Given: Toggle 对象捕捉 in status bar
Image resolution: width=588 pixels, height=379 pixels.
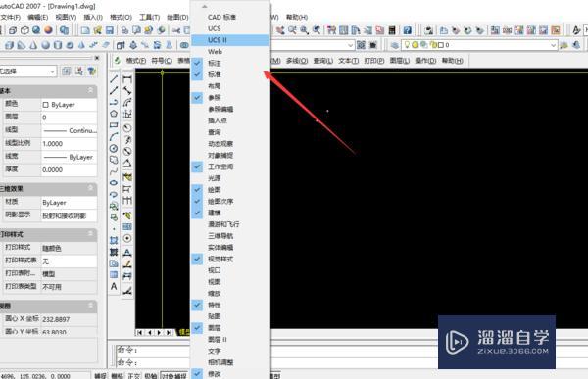Looking at the screenshot, I should click(x=174, y=376).
